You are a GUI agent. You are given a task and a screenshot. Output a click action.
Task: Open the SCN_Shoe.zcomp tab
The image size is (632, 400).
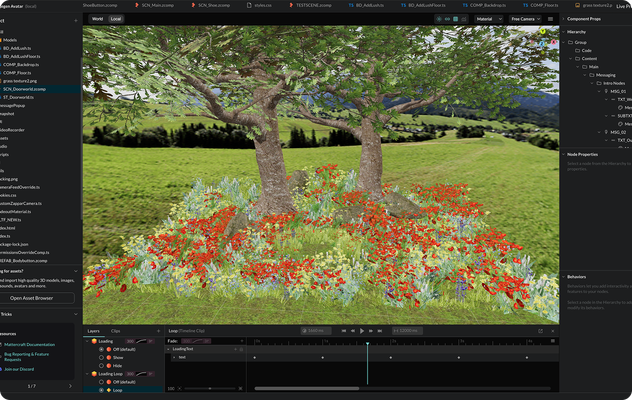[211, 5]
